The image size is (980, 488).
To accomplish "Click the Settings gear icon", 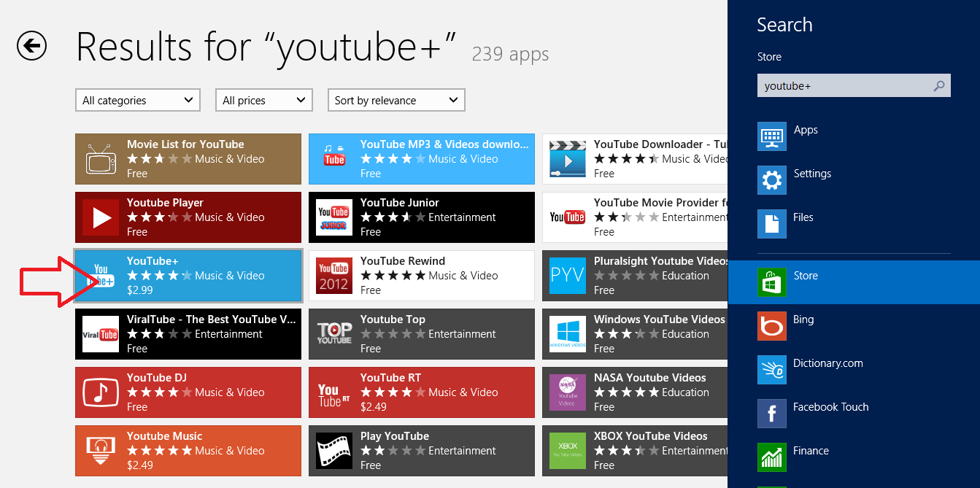I will tap(771, 180).
